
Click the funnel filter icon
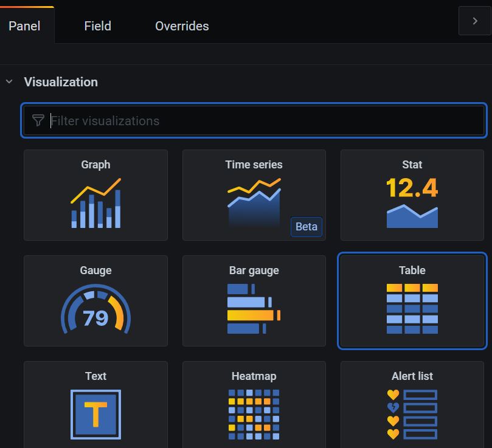click(x=38, y=120)
